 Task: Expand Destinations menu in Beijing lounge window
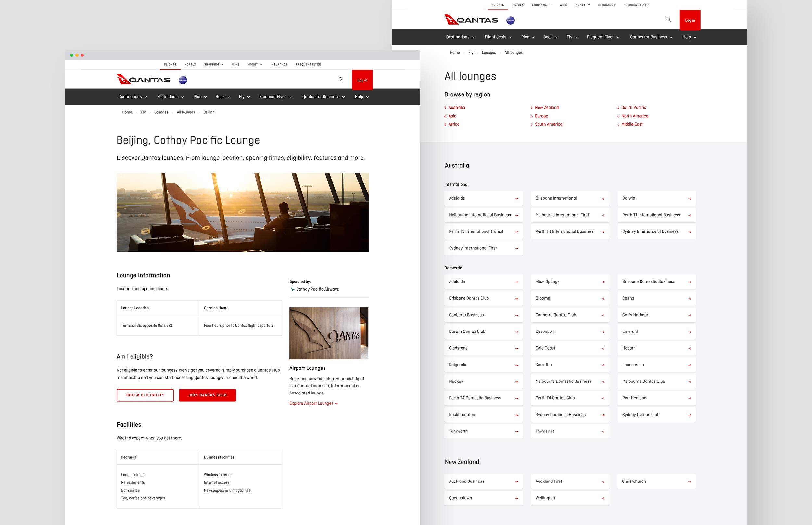133,97
